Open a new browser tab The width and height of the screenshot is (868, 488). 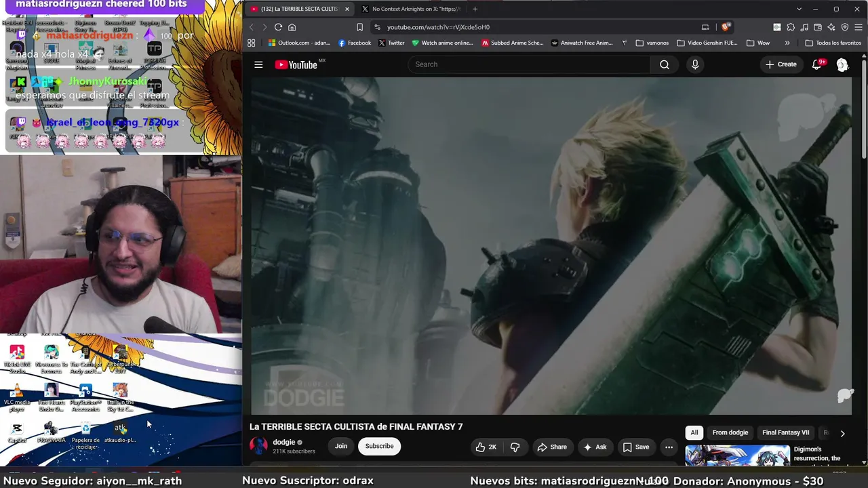pyautogui.click(x=475, y=9)
